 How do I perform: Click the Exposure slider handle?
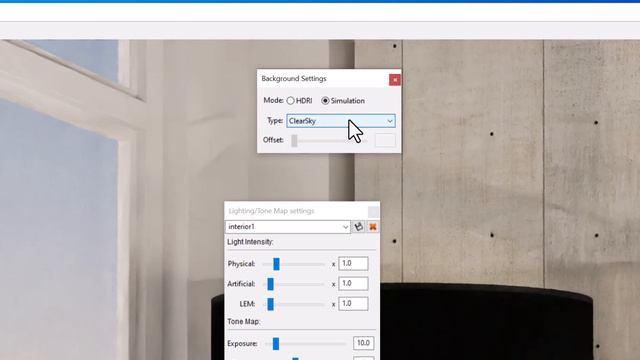(x=276, y=343)
